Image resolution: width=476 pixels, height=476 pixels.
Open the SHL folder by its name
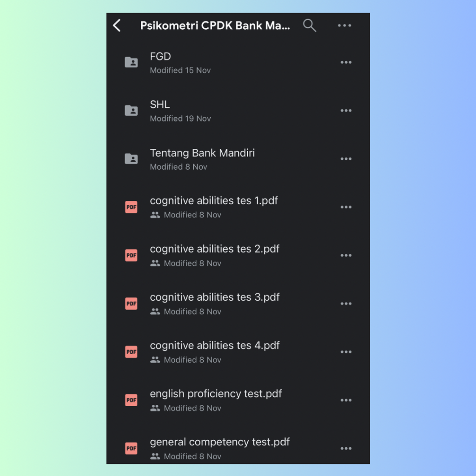[x=160, y=105]
